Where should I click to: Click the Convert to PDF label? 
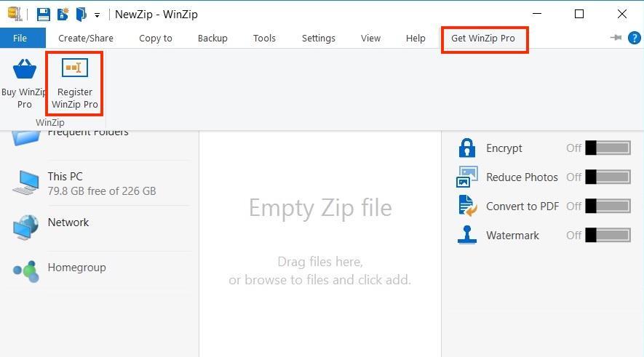522,206
